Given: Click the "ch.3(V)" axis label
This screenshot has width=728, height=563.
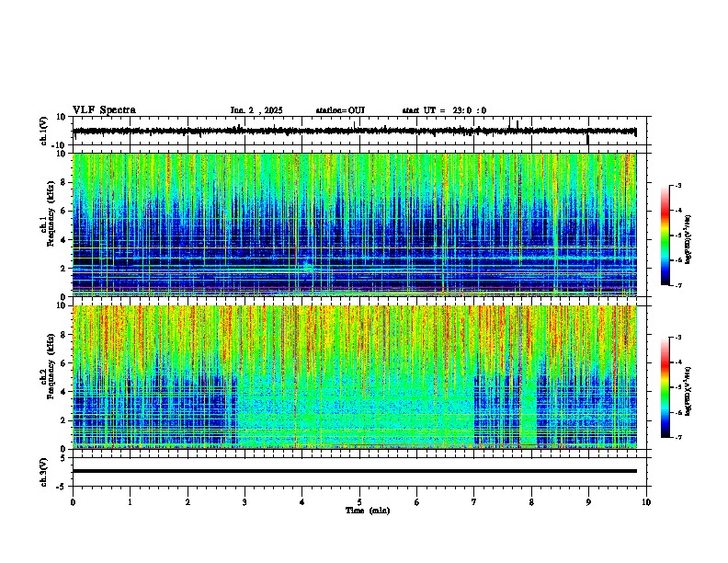Looking at the screenshot, I should coord(44,472).
